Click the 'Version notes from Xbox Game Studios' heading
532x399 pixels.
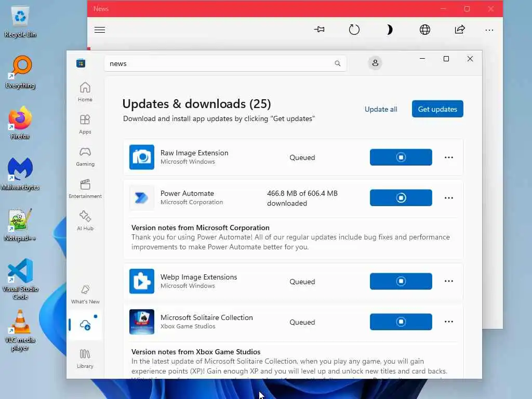(x=196, y=352)
